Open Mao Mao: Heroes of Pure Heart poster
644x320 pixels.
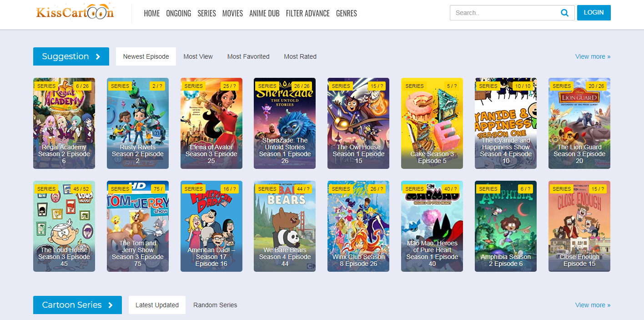coord(432,226)
